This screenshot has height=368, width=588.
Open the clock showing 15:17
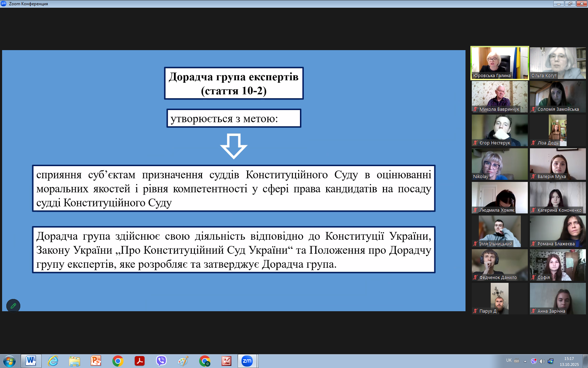pyautogui.click(x=569, y=361)
